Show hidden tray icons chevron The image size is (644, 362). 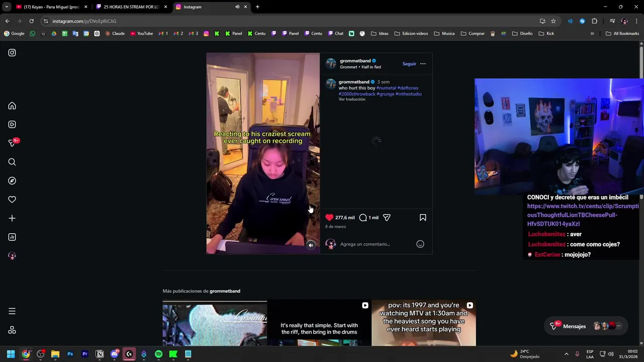[x=566, y=354]
